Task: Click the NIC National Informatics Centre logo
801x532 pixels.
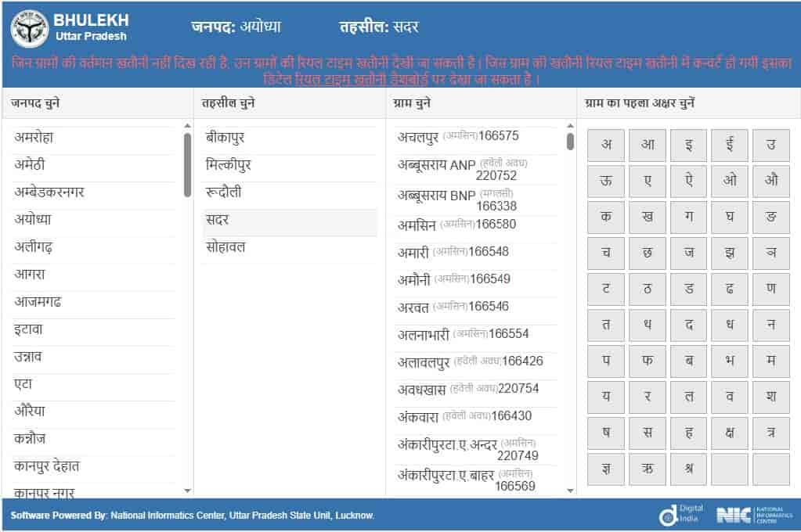Action: pos(748,515)
